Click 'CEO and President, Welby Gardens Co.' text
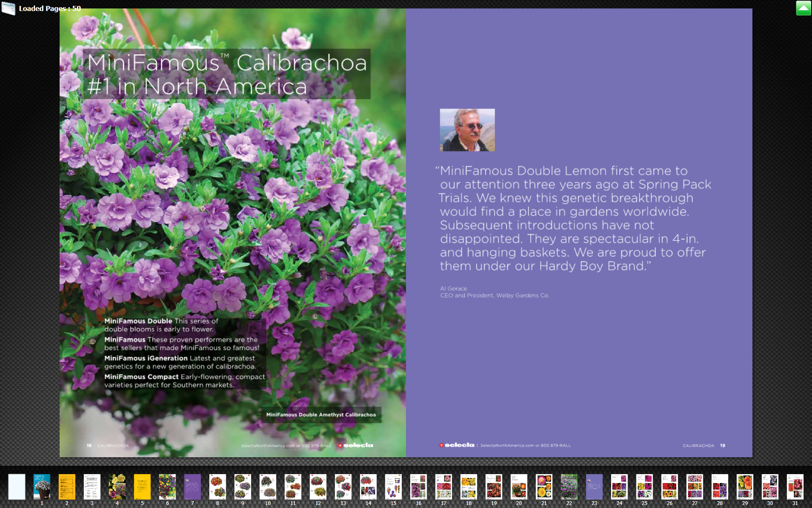The height and width of the screenshot is (508, 812). [494, 295]
